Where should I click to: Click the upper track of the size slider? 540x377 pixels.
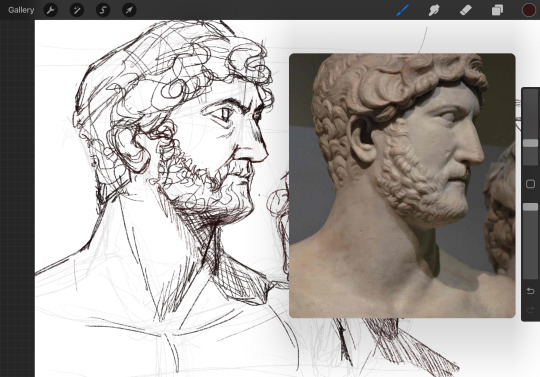click(x=530, y=115)
